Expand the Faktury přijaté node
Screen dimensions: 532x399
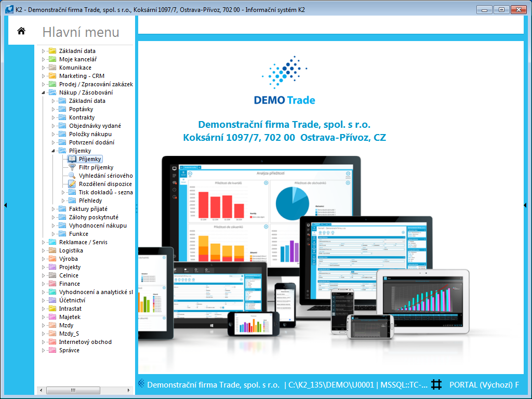click(x=53, y=209)
